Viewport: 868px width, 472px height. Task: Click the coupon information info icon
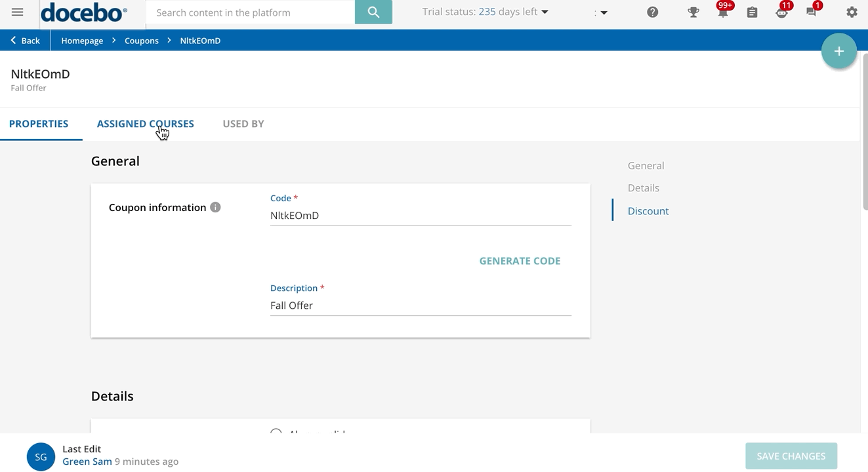(215, 207)
